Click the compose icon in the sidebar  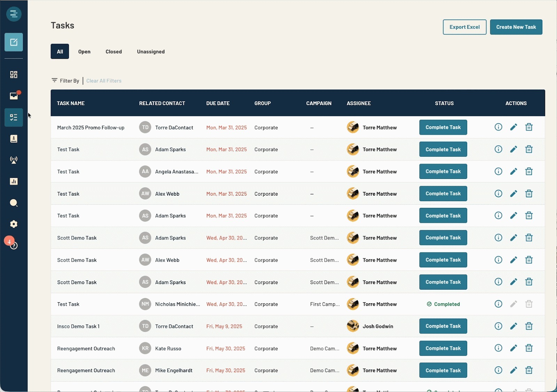point(14,42)
